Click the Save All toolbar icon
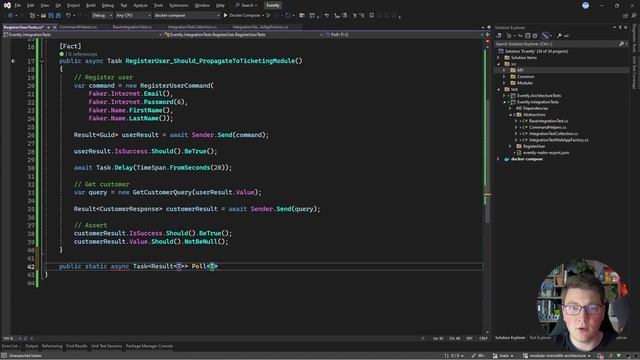This screenshot has width=640, height=360. (x=58, y=16)
